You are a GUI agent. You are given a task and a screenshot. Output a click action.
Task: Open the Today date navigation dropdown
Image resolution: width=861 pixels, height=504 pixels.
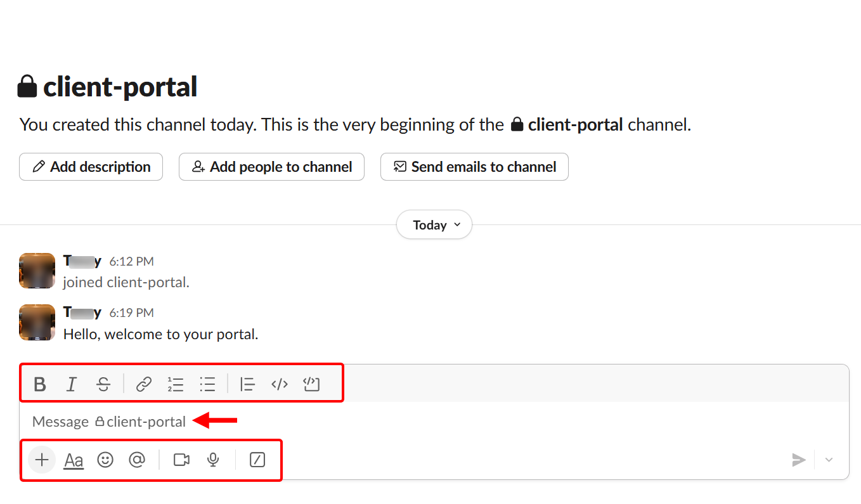pos(434,224)
